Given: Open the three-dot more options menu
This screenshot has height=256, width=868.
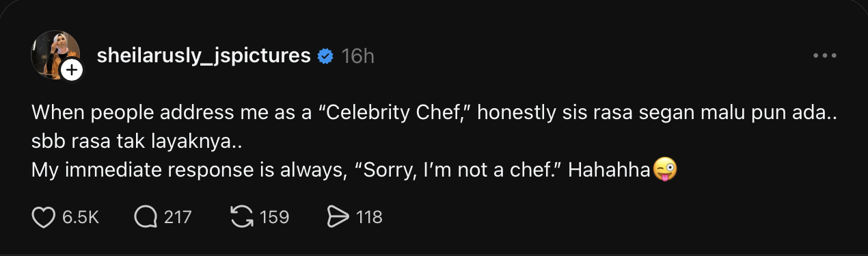Looking at the screenshot, I should click(x=825, y=56).
